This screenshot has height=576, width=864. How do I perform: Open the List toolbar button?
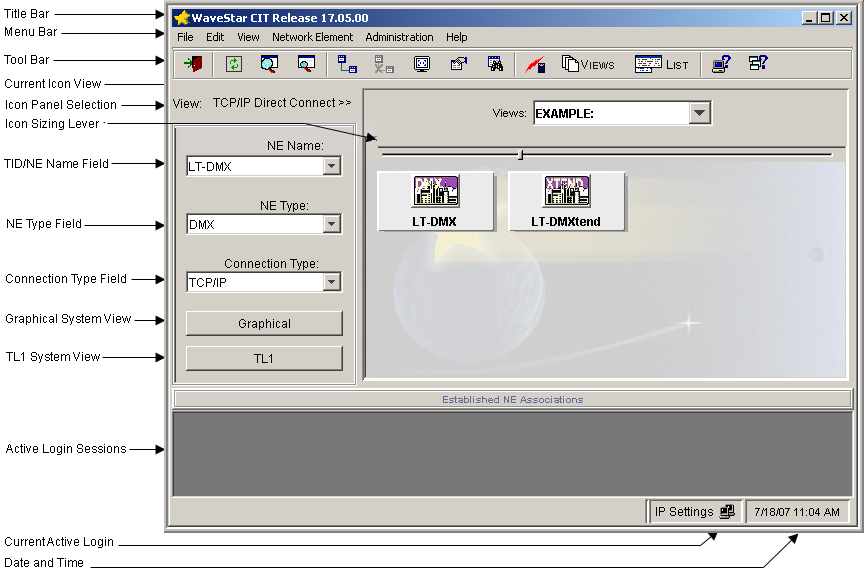pyautogui.click(x=661, y=64)
